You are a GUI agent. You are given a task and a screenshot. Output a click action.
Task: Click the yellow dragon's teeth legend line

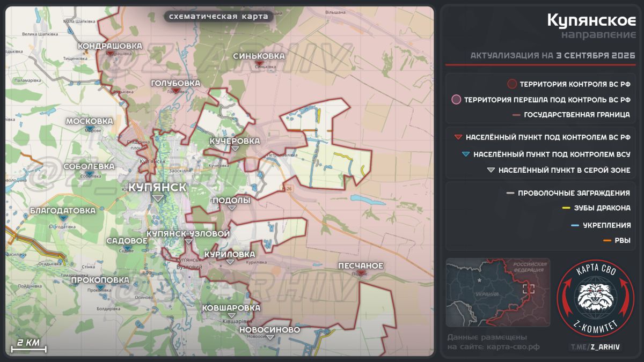[566, 209]
